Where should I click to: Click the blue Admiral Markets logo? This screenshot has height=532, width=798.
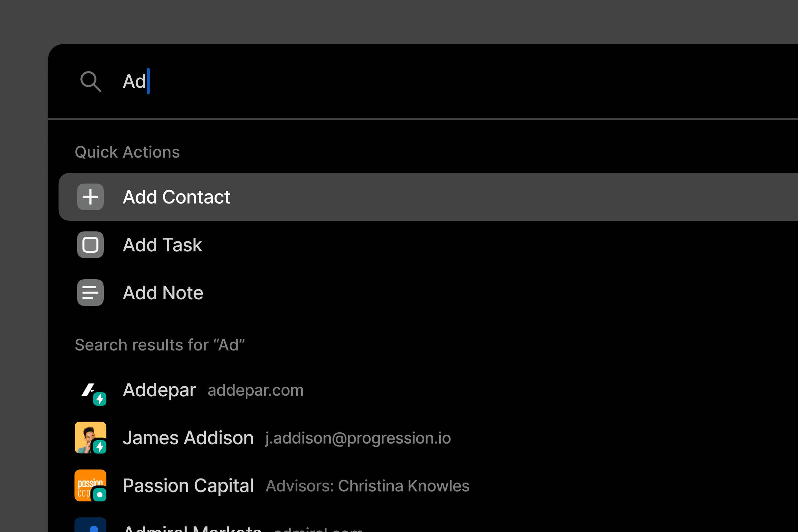pos(90,525)
